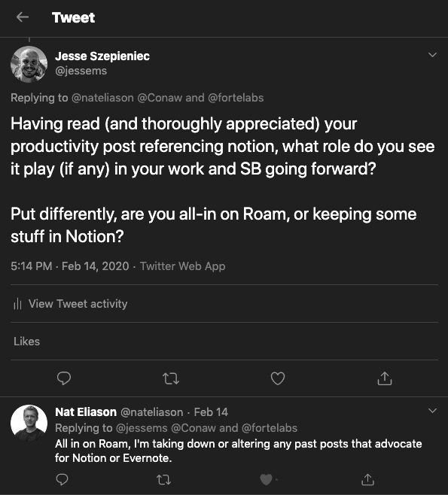This screenshot has width=448, height=495.
Task: Open the Likes list
Action: 27,342
